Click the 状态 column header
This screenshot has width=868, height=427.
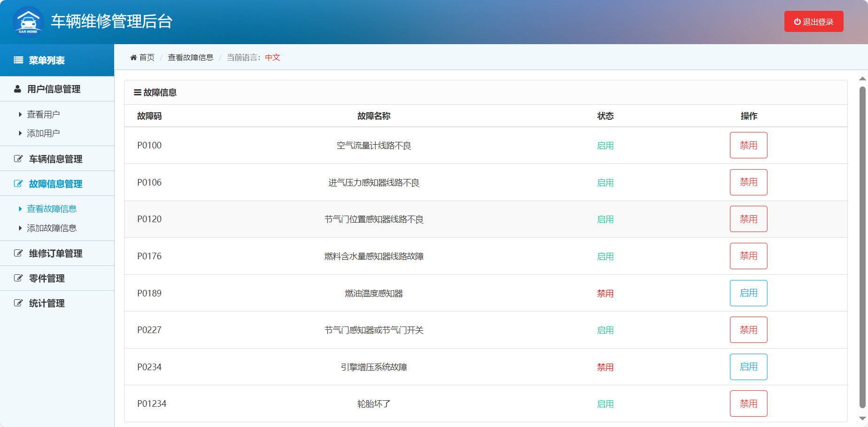(605, 116)
